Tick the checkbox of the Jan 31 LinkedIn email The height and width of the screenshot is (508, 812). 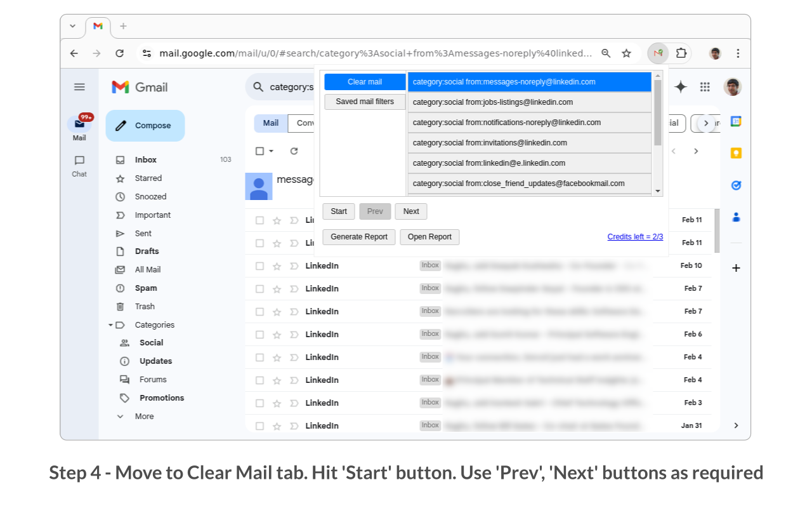point(259,426)
